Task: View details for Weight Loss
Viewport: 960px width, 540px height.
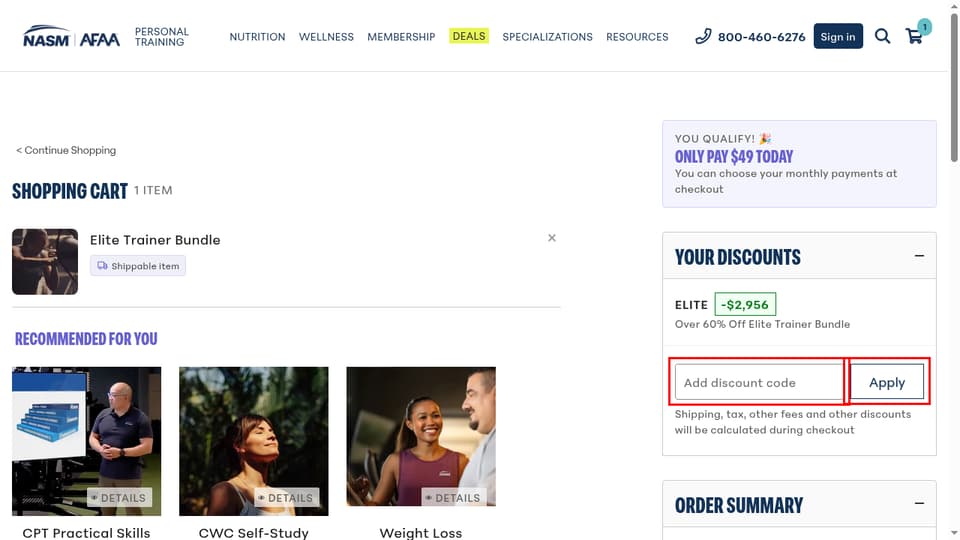Action: pyautogui.click(x=454, y=498)
